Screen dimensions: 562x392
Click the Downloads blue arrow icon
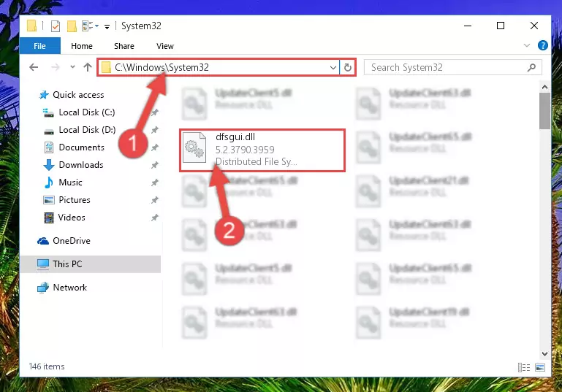pos(49,165)
